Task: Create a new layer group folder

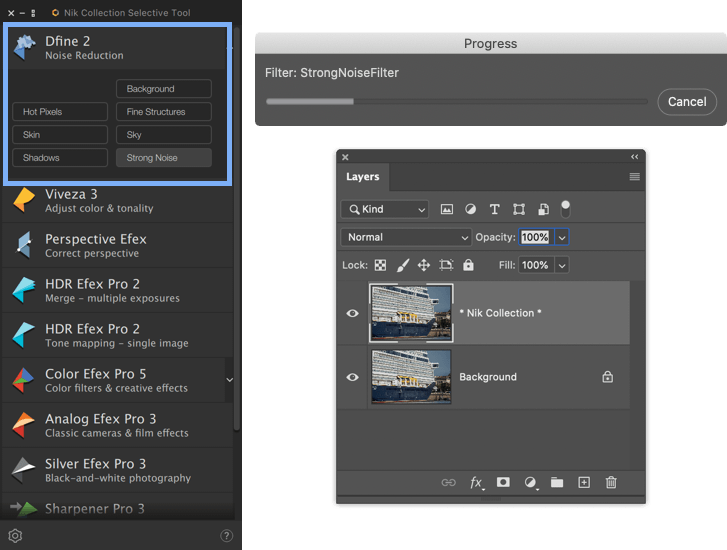Action: coord(557,483)
